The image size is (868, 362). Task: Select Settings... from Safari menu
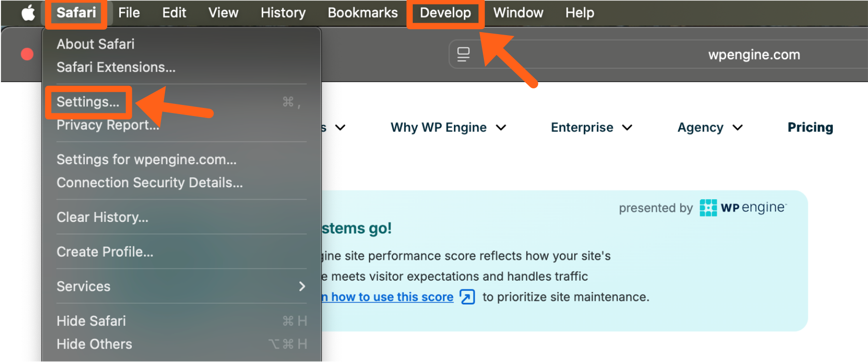point(88,102)
